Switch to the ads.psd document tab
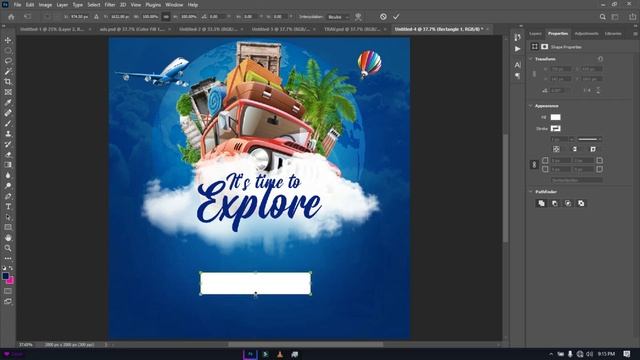 132,29
